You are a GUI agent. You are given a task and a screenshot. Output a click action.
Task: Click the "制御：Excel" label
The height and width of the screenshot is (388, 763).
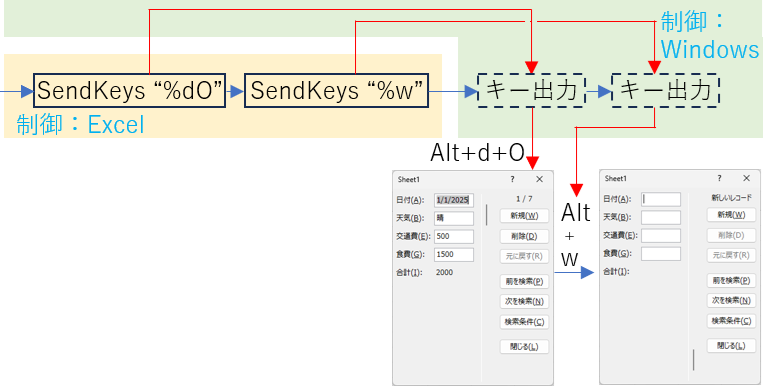pyautogui.click(x=80, y=125)
